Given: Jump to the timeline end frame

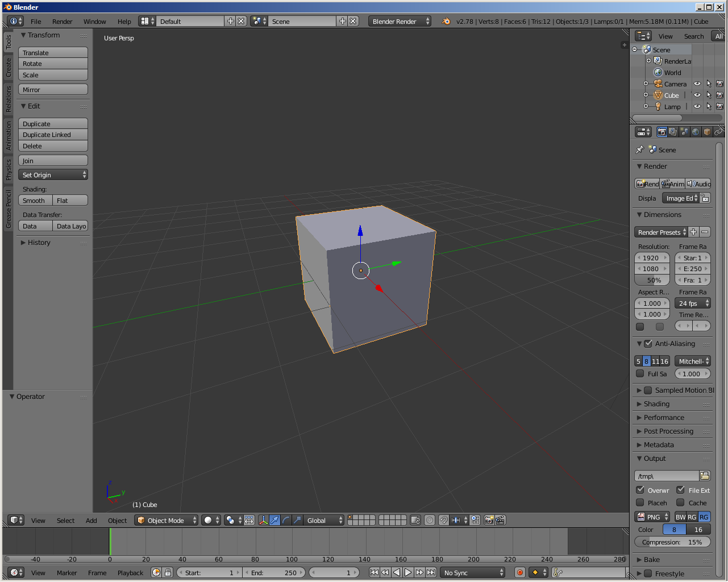Looking at the screenshot, I should pos(431,572).
